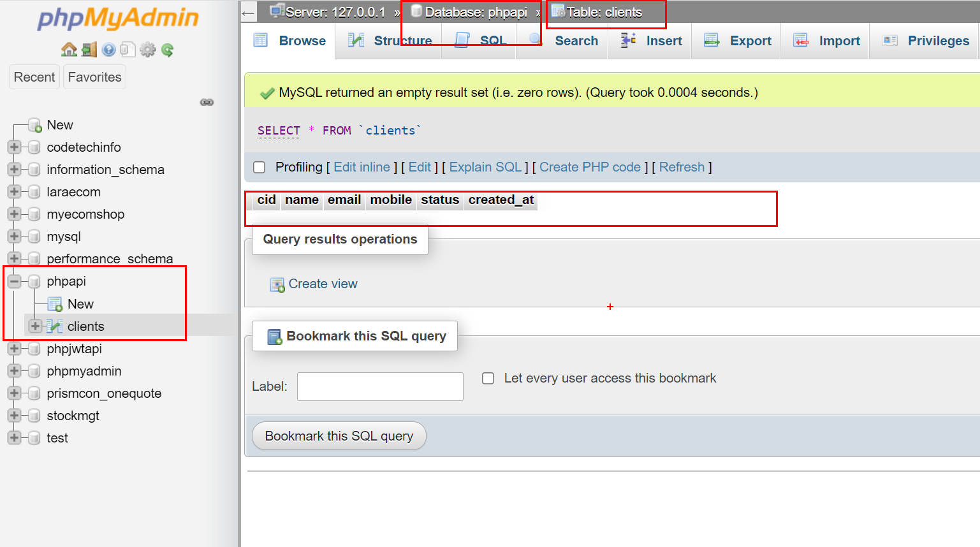Click the Edit inline link
Viewport: 980px width, 547px height.
pos(362,167)
